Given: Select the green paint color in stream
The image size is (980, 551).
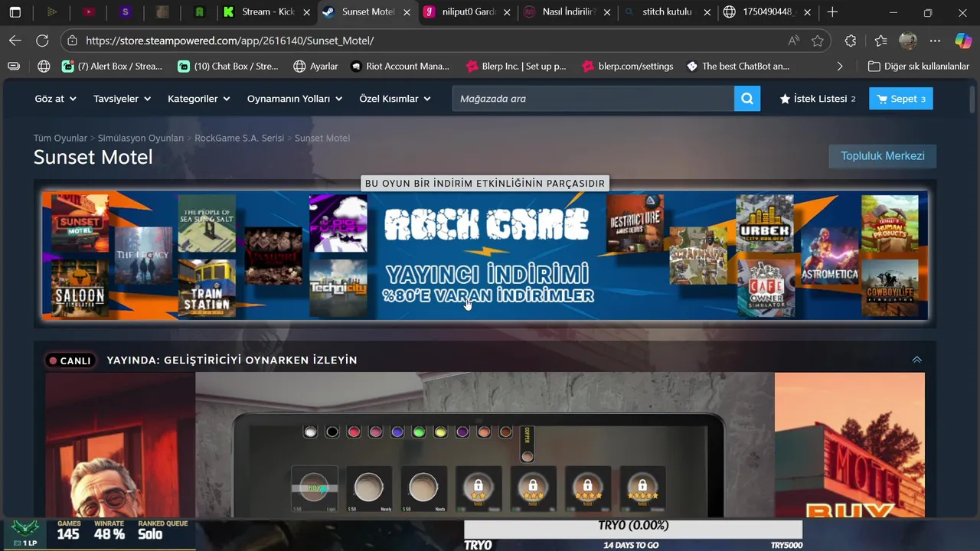Looking at the screenshot, I should pyautogui.click(x=418, y=432).
